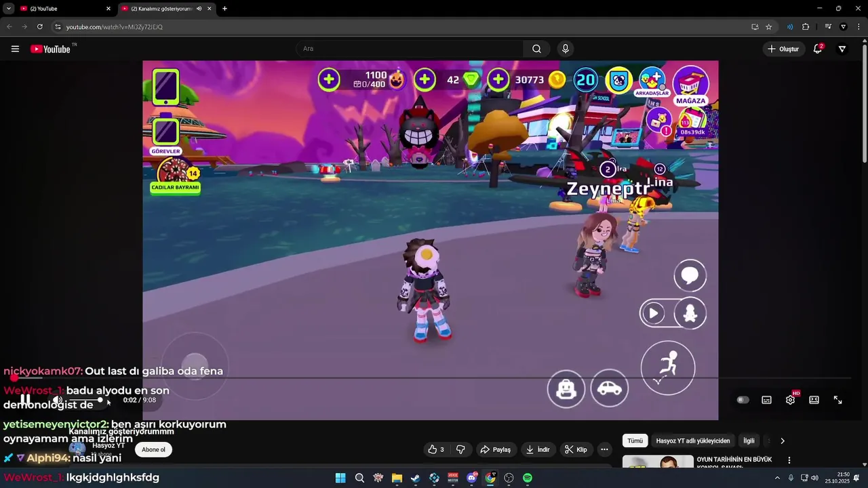868x488 pixels.
Task: Open File Explorer from the taskbar
Action: point(397,478)
